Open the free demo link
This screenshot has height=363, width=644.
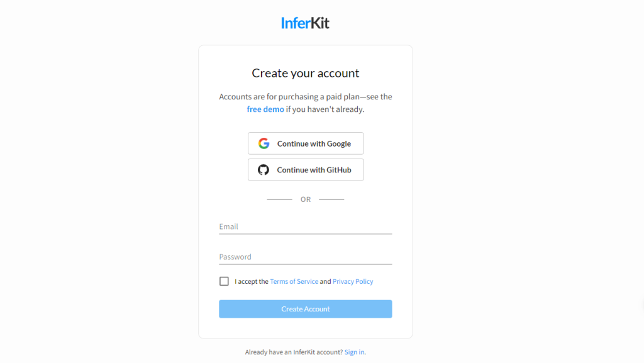(265, 109)
